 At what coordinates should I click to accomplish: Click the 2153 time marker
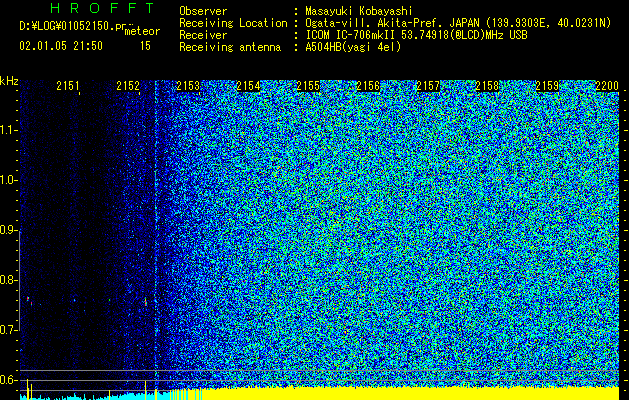(188, 86)
